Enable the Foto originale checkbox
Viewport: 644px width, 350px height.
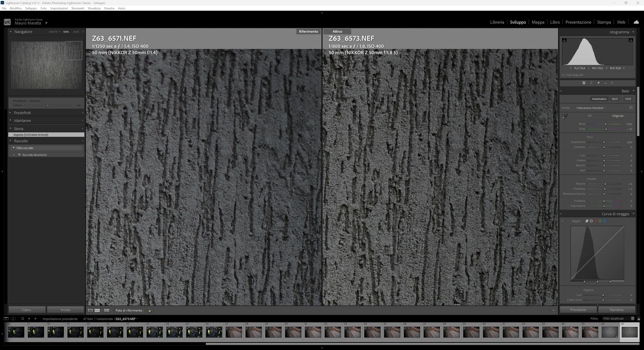click(x=563, y=75)
